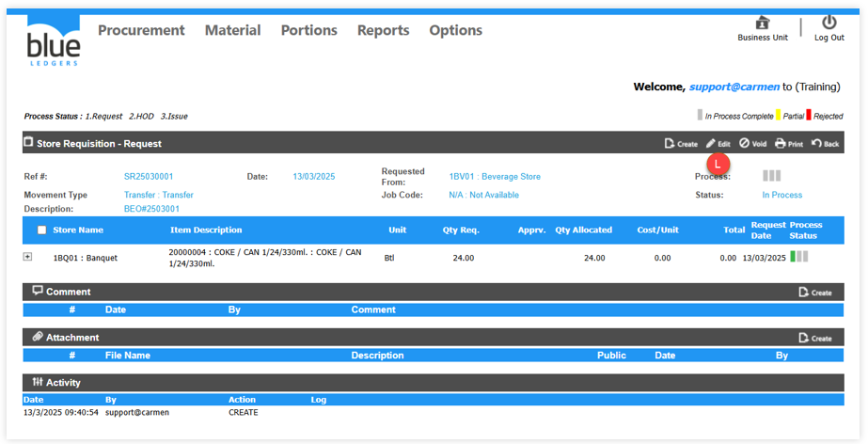This screenshot has height=444, width=868.
Task: Expand the 1BQ01 Banquet row
Action: click(28, 257)
